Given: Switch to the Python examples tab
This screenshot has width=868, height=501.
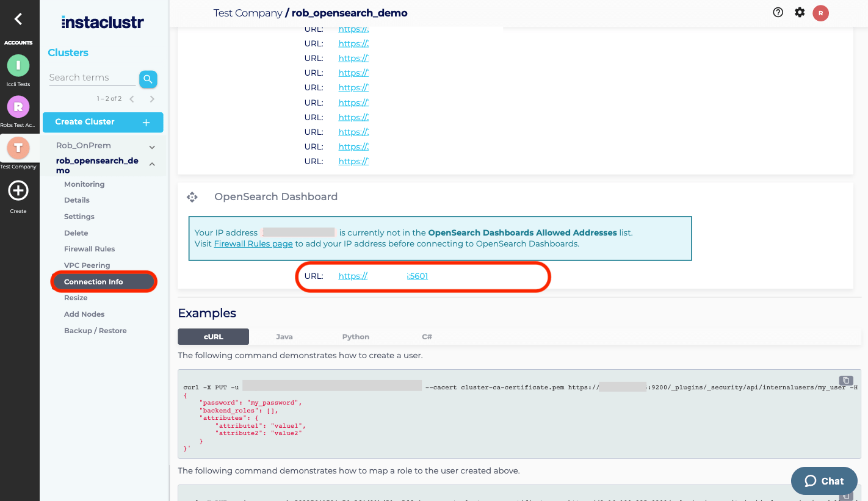Looking at the screenshot, I should pyautogui.click(x=355, y=336).
